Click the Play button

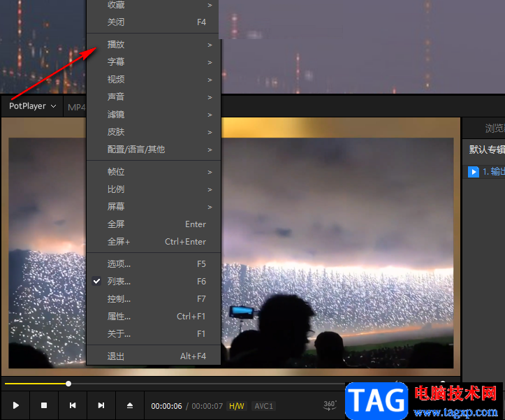(15, 405)
